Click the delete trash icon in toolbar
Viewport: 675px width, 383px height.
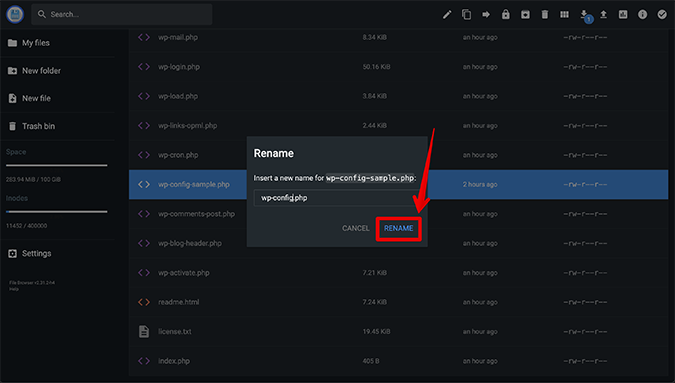click(545, 15)
